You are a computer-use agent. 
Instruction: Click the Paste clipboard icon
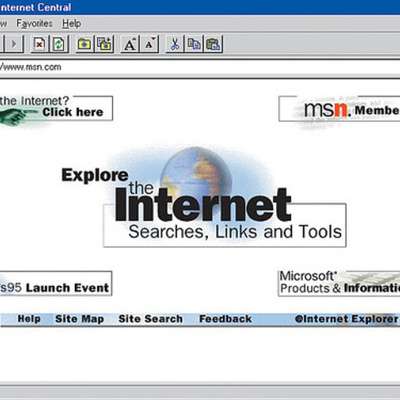click(213, 44)
